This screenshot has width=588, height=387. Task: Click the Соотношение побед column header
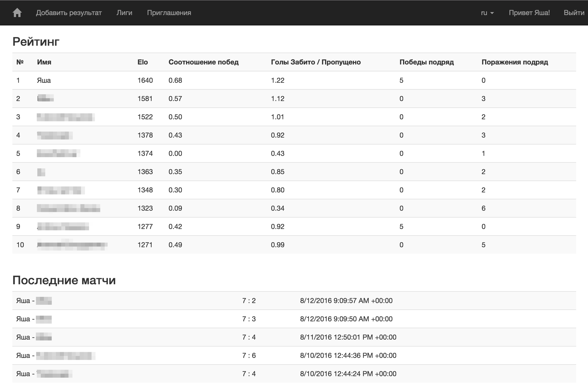click(203, 62)
